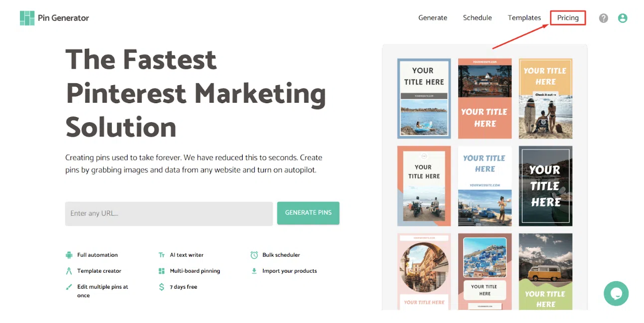Click the Pin Generator logo icon

(x=27, y=18)
